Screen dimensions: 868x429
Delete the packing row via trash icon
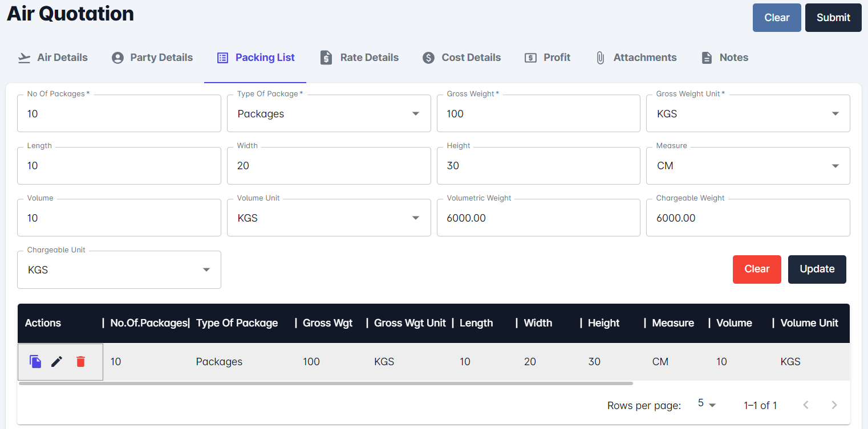(80, 361)
